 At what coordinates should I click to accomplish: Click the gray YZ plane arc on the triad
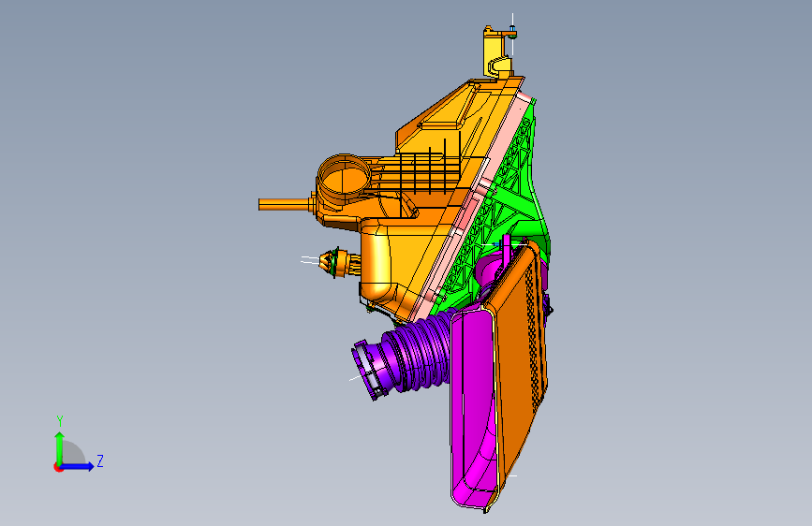[74, 452]
